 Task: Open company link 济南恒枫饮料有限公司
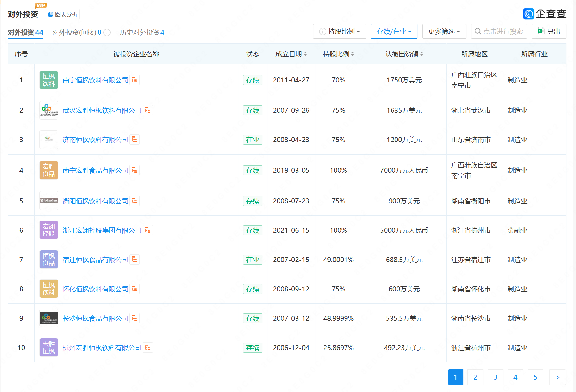coord(95,140)
